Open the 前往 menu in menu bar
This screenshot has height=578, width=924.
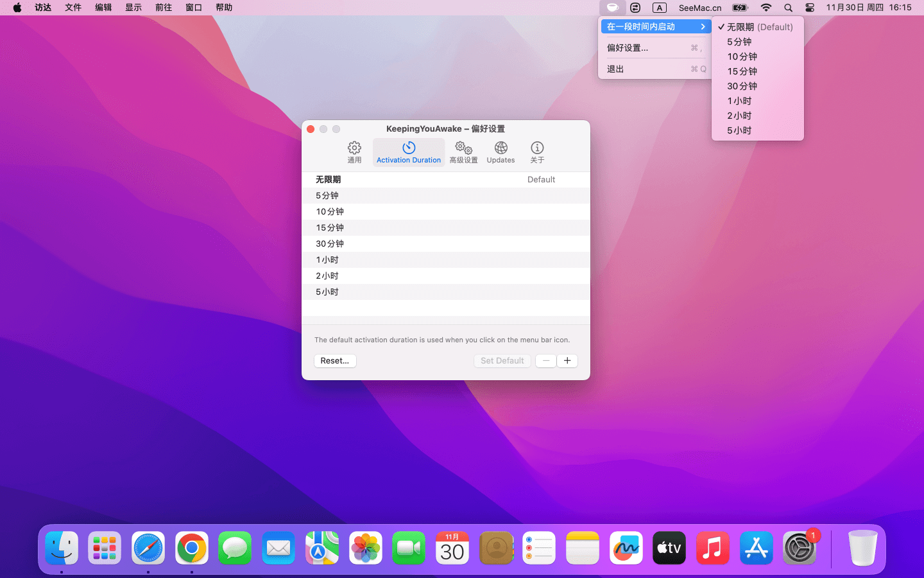[x=164, y=8]
